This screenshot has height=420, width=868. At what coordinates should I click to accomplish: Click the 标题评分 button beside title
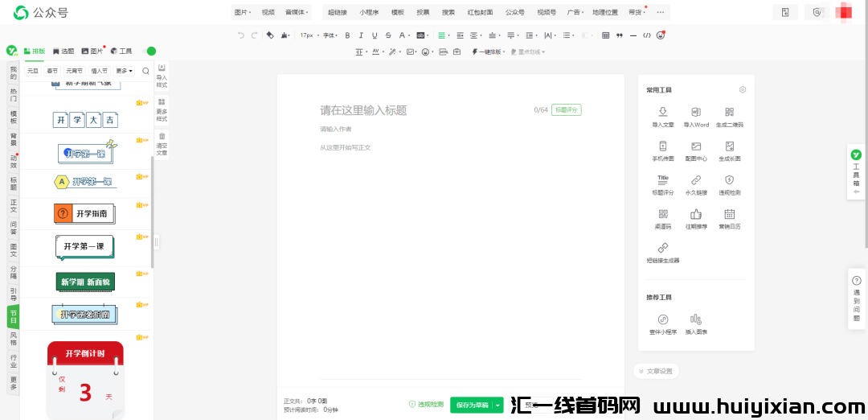tap(567, 110)
